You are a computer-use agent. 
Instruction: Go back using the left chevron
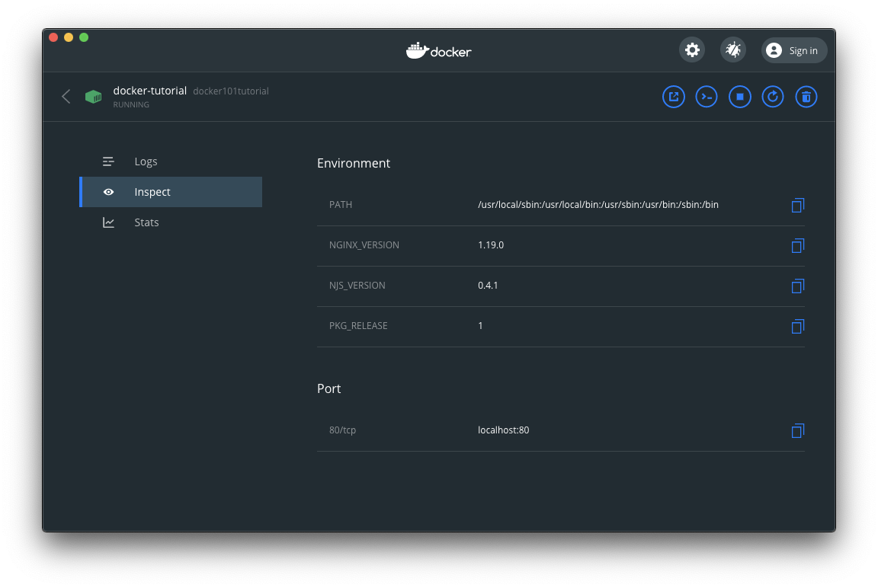click(66, 97)
